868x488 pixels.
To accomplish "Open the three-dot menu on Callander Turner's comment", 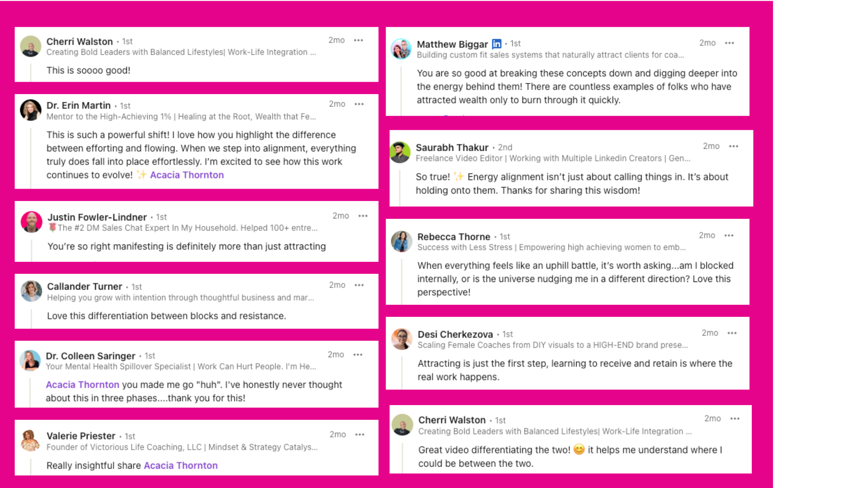I will click(x=359, y=285).
